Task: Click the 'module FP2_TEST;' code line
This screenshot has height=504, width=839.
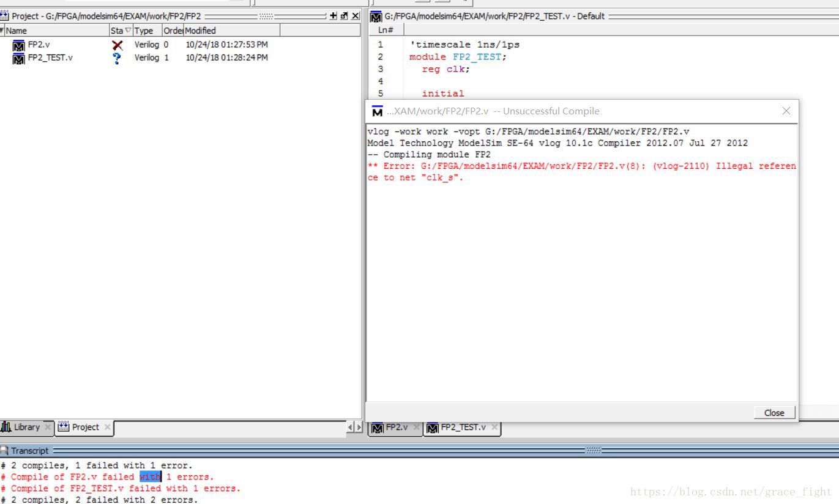Action: pyautogui.click(x=458, y=57)
